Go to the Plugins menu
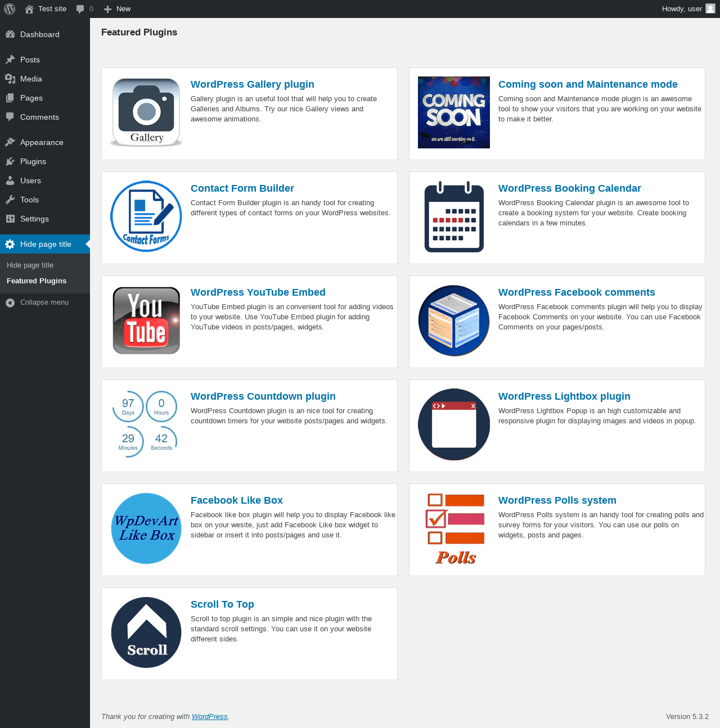Image resolution: width=720 pixels, height=728 pixels. (45, 161)
